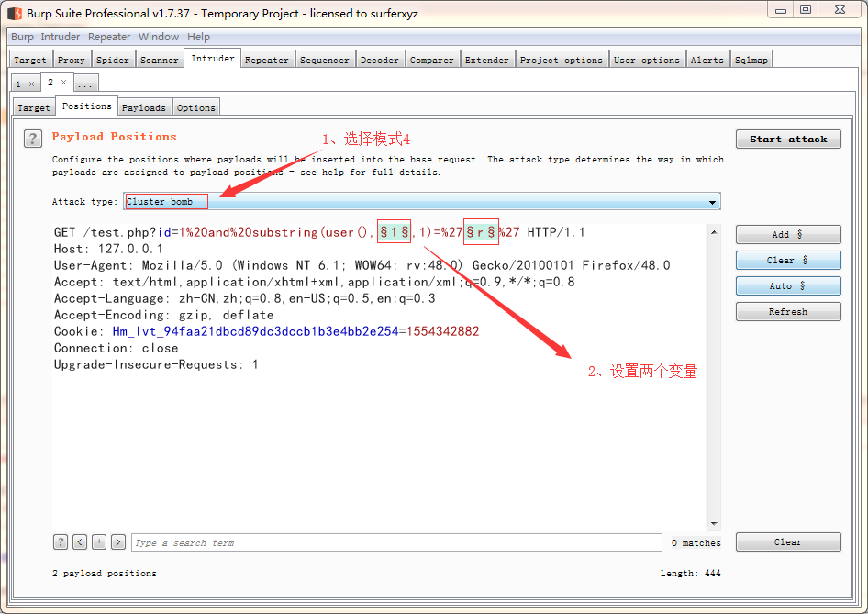
Task: Open the Help menu
Action: [x=198, y=37]
